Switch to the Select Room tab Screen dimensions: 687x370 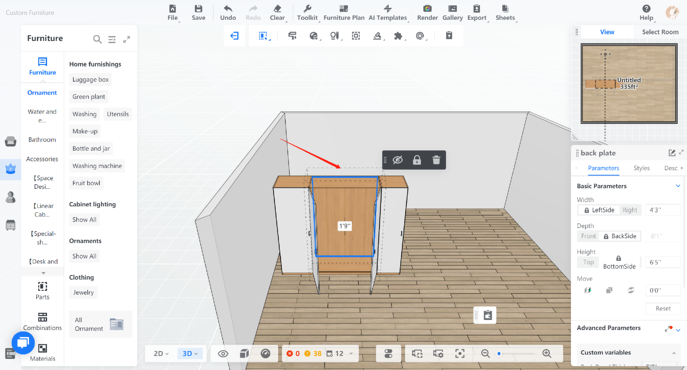click(660, 32)
